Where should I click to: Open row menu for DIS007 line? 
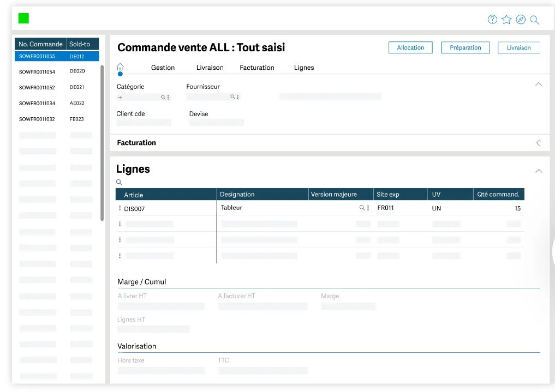pos(120,208)
